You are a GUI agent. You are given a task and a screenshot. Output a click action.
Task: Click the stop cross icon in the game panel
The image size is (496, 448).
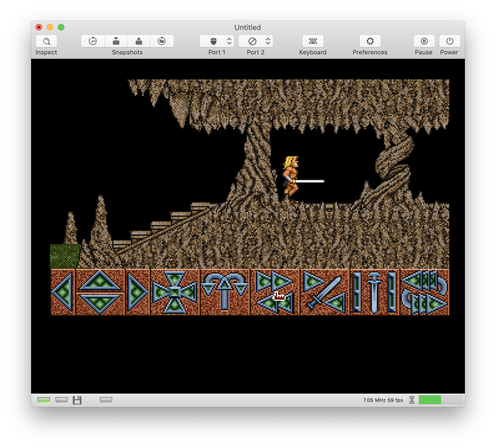pos(175,292)
